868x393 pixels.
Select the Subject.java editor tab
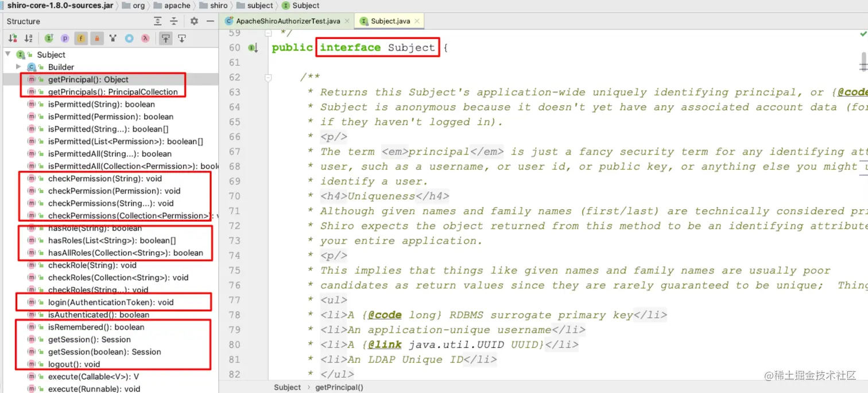tap(390, 21)
